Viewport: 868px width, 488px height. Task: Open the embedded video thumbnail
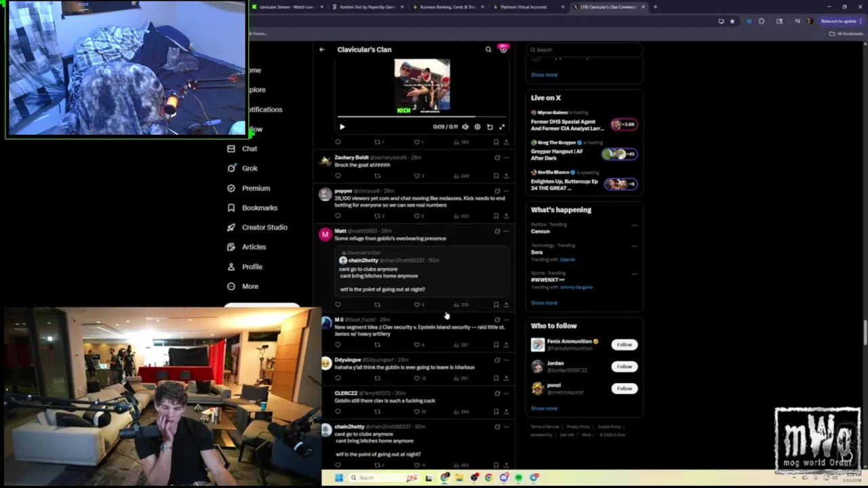click(422, 86)
